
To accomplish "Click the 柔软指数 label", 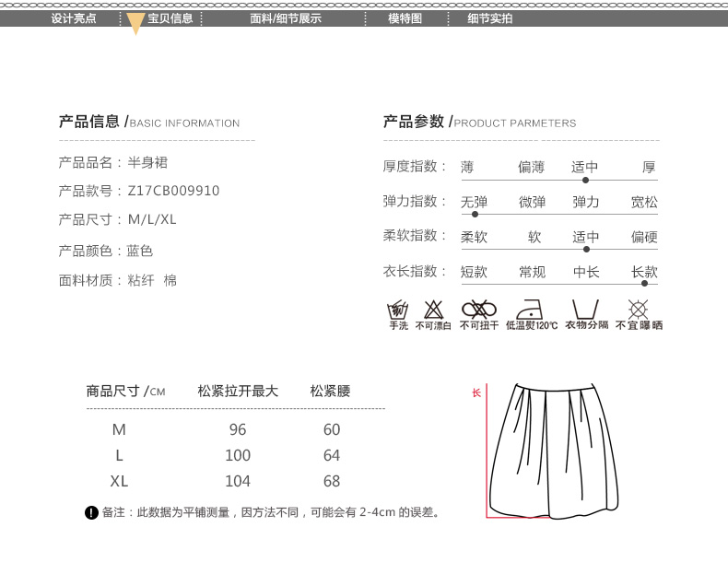I will pos(414,235).
